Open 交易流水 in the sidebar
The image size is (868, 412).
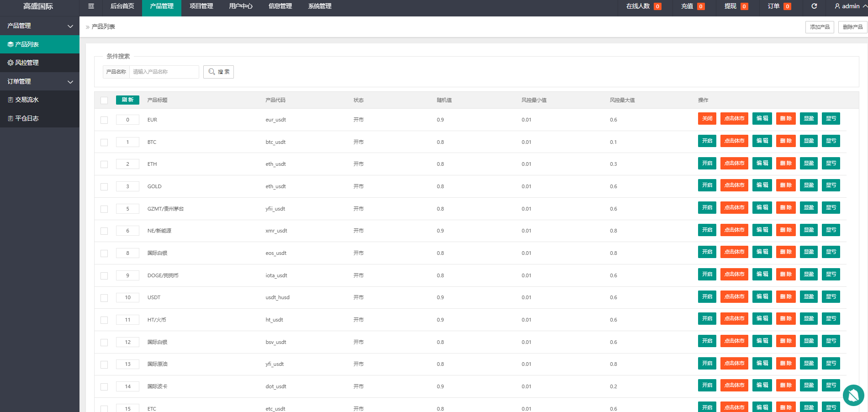[x=40, y=100]
